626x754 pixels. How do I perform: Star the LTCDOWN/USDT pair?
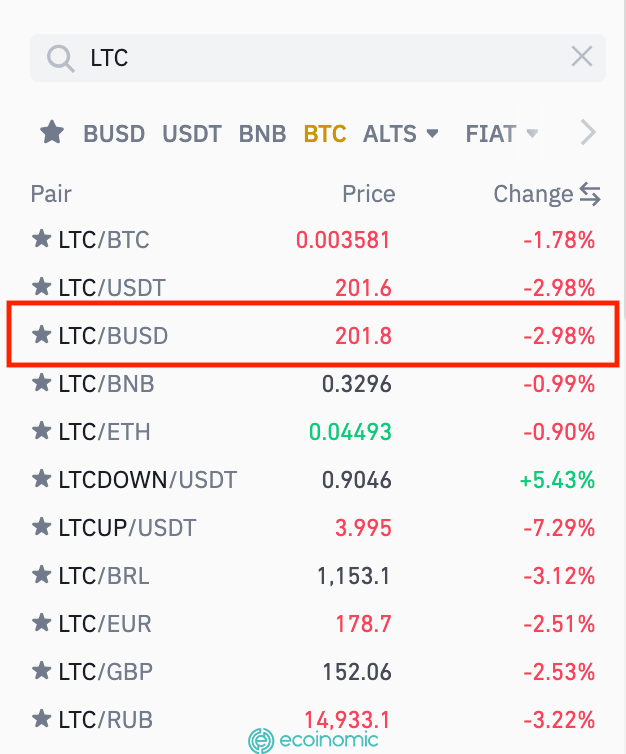(41, 480)
